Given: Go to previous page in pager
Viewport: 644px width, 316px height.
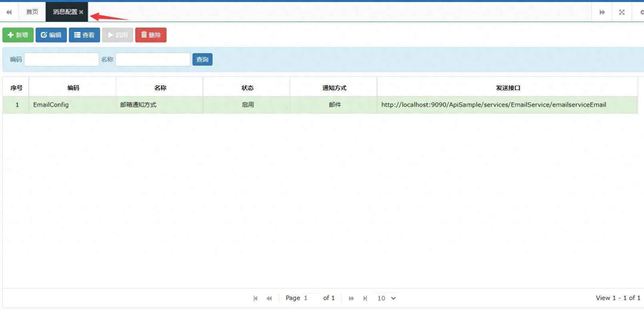Looking at the screenshot, I should click(269, 298).
